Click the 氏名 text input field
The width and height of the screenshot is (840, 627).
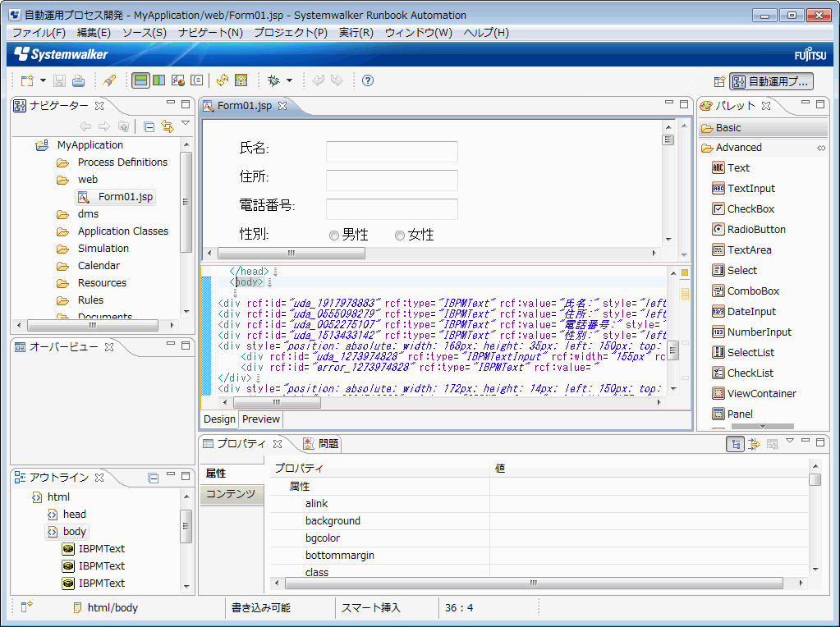tap(392, 152)
